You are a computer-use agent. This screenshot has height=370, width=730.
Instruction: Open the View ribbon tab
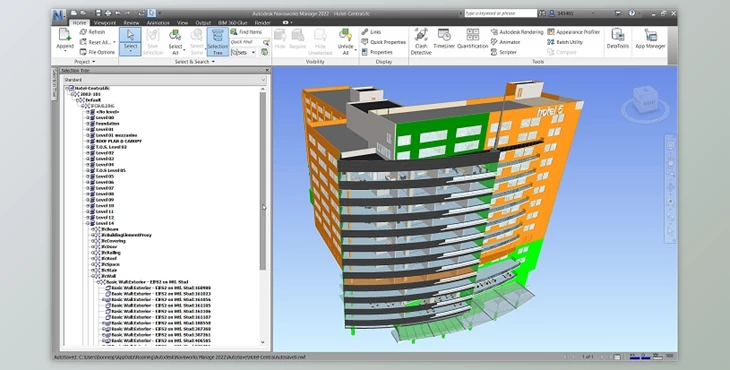[x=182, y=22]
